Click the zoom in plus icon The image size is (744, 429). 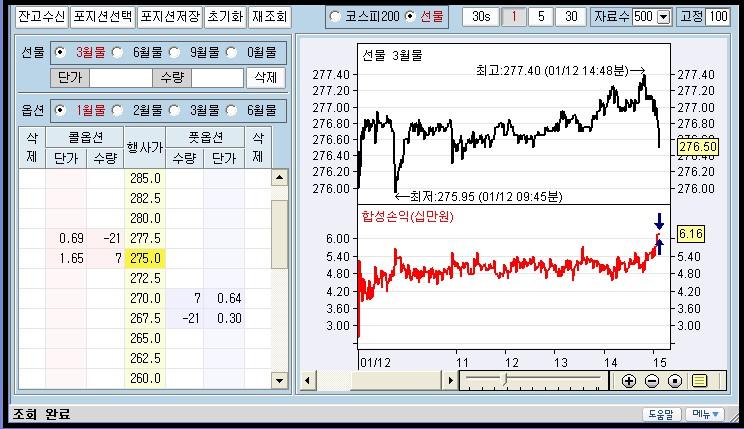tap(629, 380)
